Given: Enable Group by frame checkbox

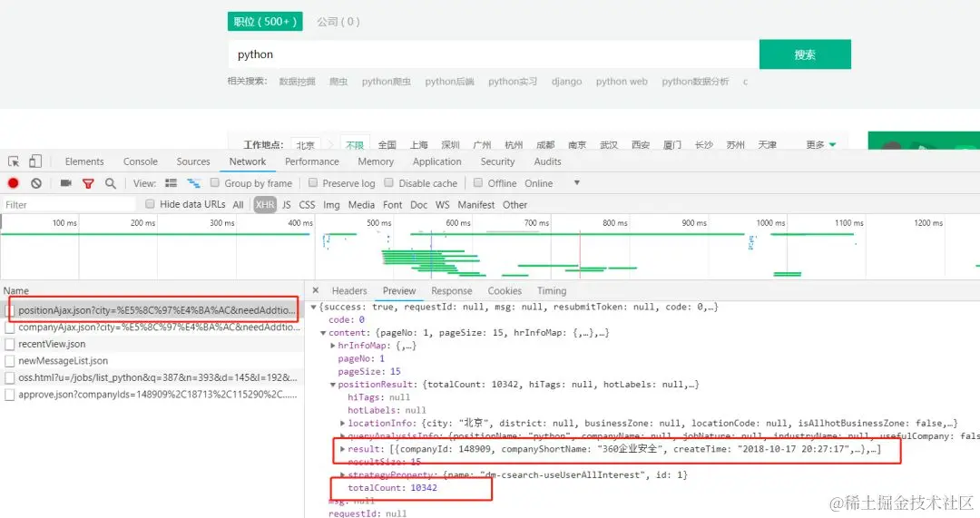Looking at the screenshot, I should (215, 182).
